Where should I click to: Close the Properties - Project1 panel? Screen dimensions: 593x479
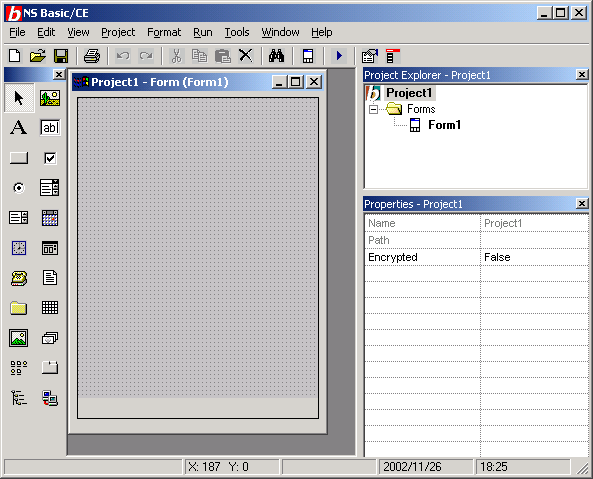click(582, 204)
